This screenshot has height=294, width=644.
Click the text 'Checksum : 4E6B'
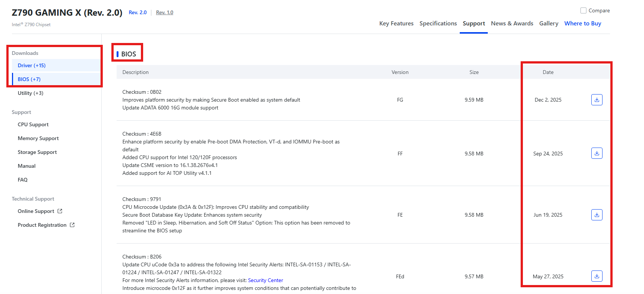click(142, 134)
